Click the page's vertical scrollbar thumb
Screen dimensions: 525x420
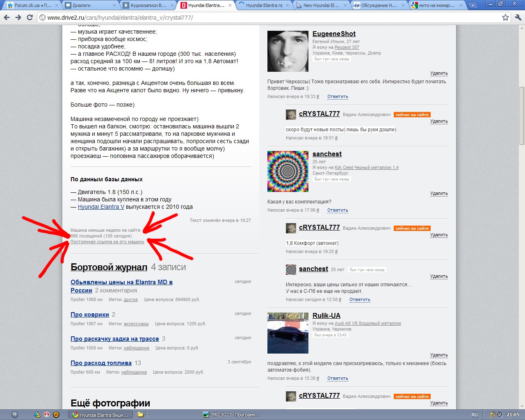point(522,116)
